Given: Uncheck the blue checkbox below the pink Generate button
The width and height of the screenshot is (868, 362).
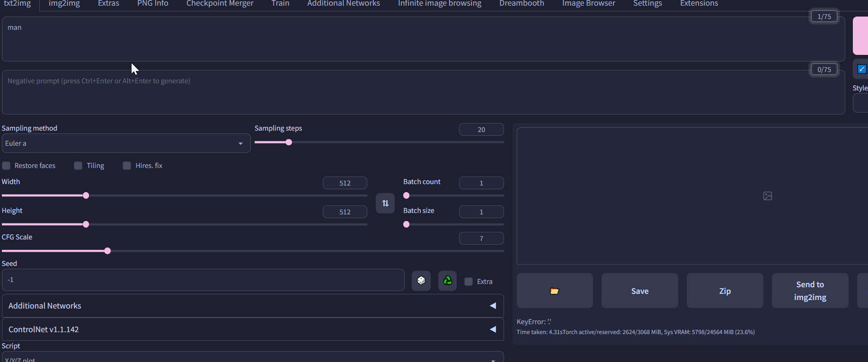Looking at the screenshot, I should (862, 69).
